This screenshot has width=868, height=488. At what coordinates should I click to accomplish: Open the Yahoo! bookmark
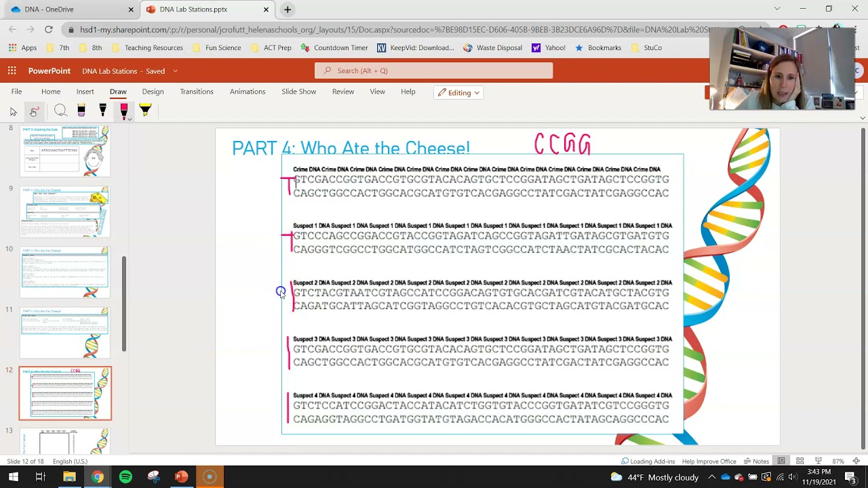point(549,48)
